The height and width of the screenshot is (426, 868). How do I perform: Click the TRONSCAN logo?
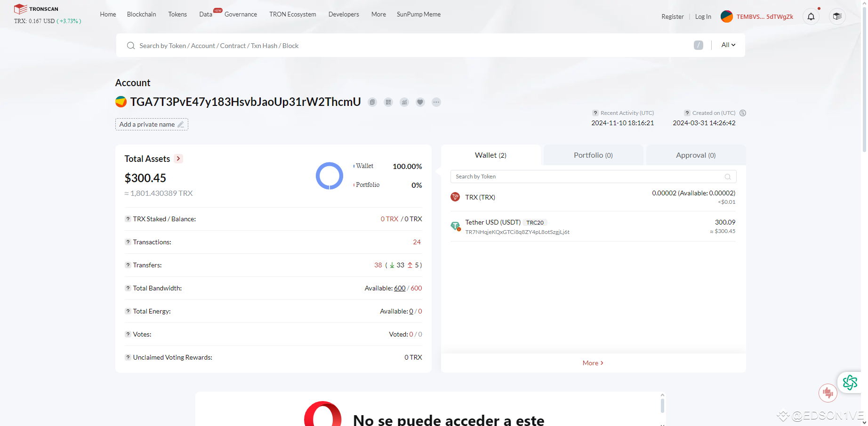[x=36, y=9]
